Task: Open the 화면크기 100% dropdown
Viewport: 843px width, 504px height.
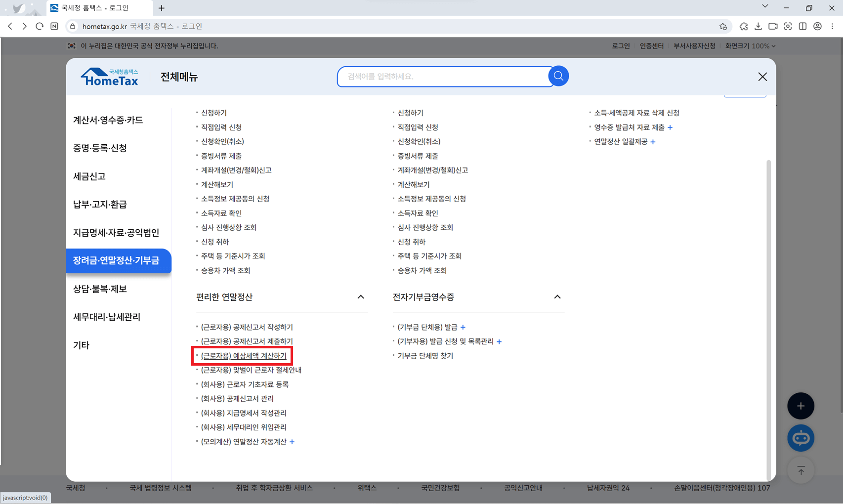Action: [x=750, y=45]
